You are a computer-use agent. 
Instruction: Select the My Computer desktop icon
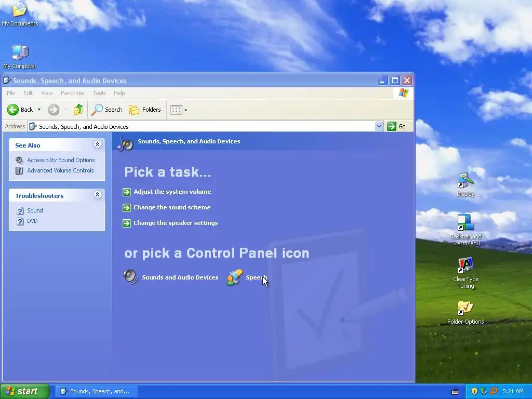(x=20, y=56)
